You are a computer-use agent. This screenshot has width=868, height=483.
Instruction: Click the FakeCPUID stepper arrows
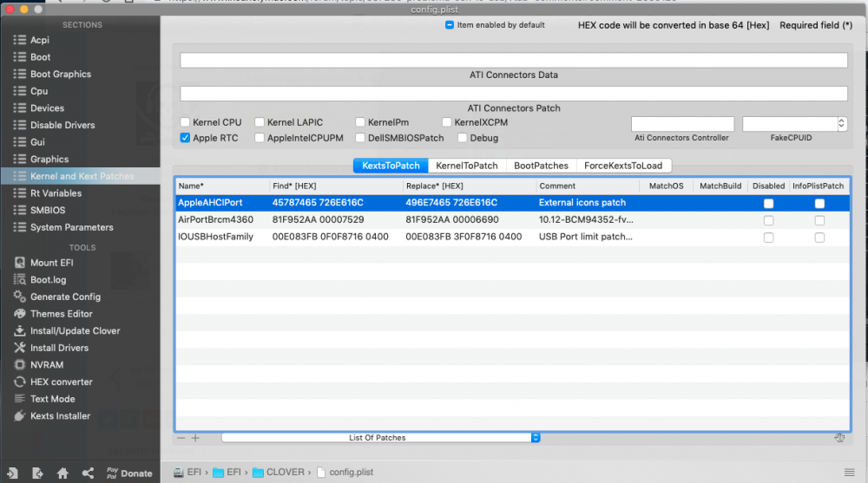[x=841, y=124]
